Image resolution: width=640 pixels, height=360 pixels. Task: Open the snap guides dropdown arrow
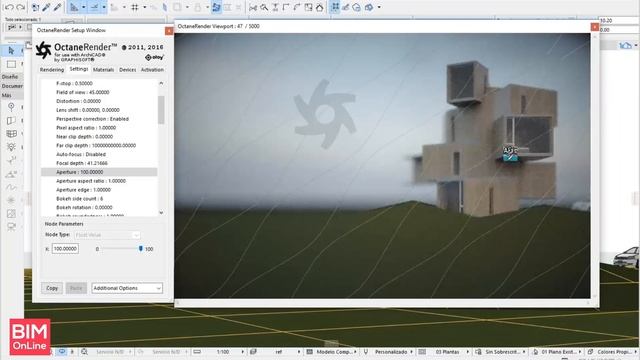coord(104,7)
